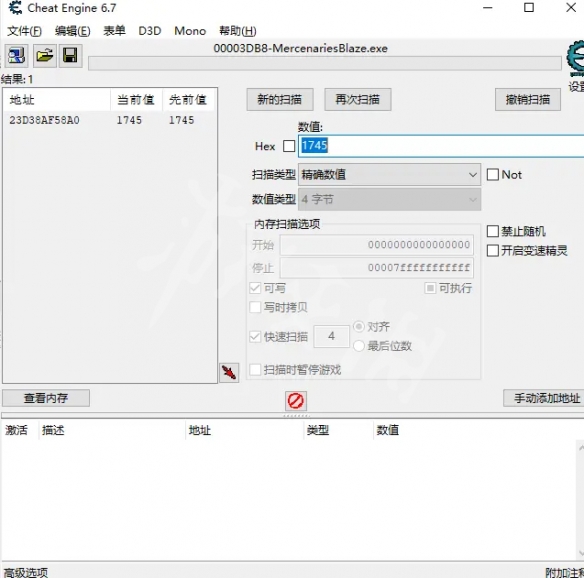Enable the 禁止随机 checkbox
584x578 pixels.
tap(493, 231)
